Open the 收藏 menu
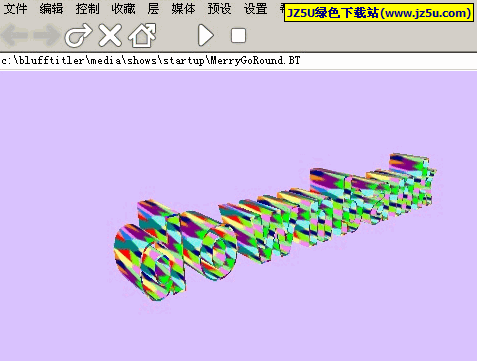477x361 pixels. 123,9
